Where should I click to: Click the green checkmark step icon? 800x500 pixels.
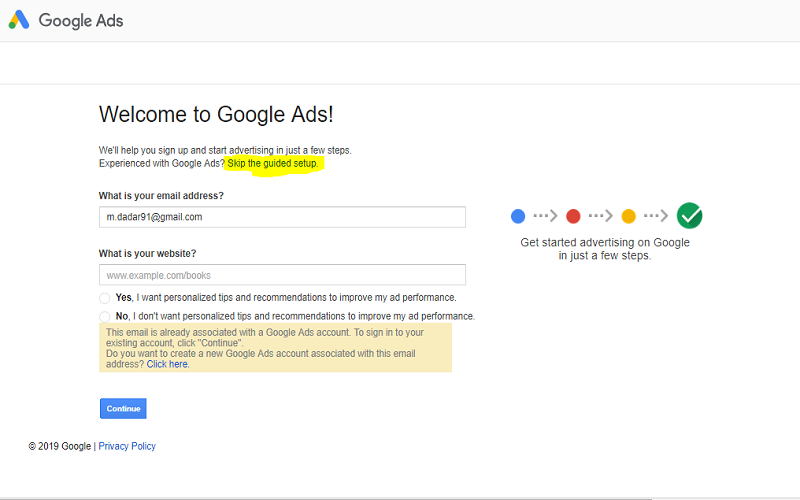[689, 216]
